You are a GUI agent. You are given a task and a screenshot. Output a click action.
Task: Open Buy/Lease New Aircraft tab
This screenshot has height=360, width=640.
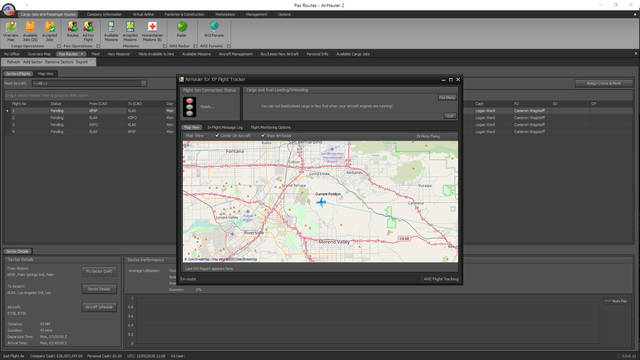[280, 54]
